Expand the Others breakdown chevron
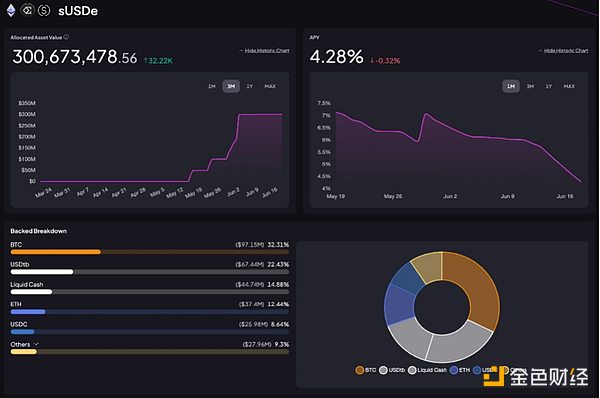 (36, 344)
